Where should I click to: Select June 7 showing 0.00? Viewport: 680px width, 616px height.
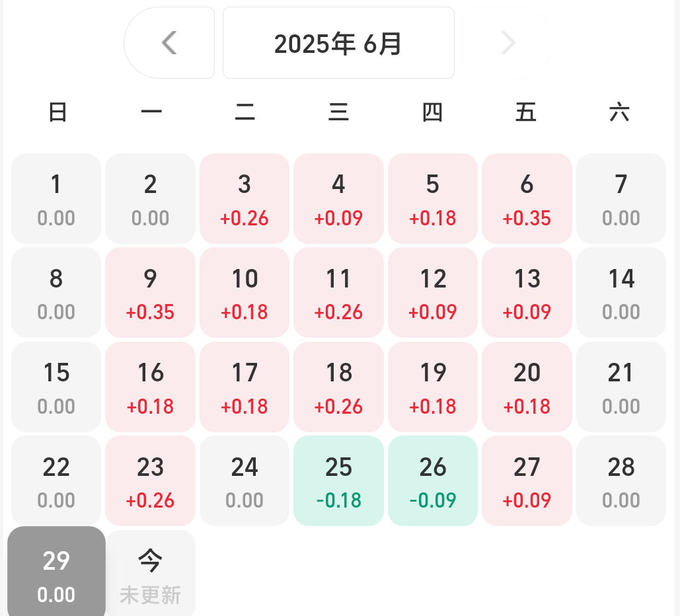621,198
